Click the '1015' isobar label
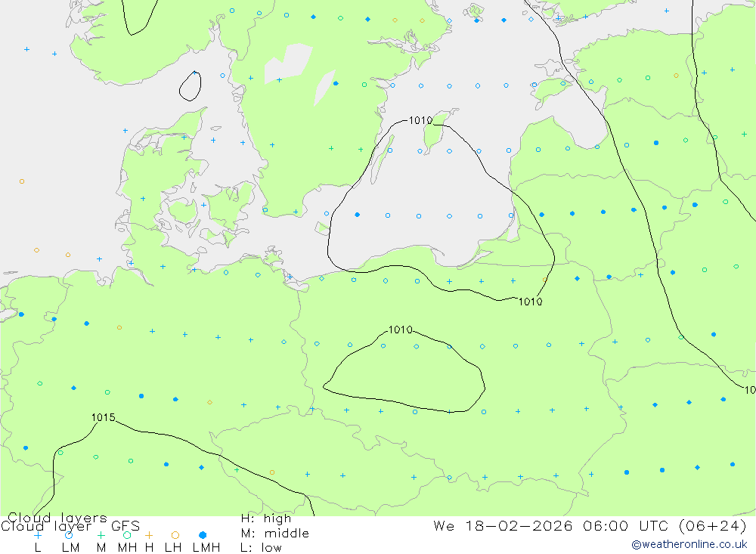Viewport: 756px width, 554px height. pos(103,417)
